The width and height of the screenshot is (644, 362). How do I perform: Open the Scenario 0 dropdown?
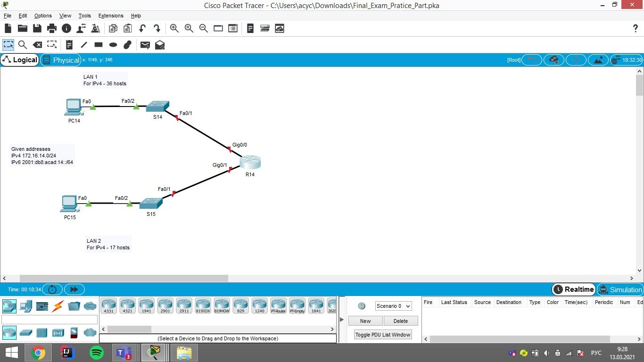393,306
